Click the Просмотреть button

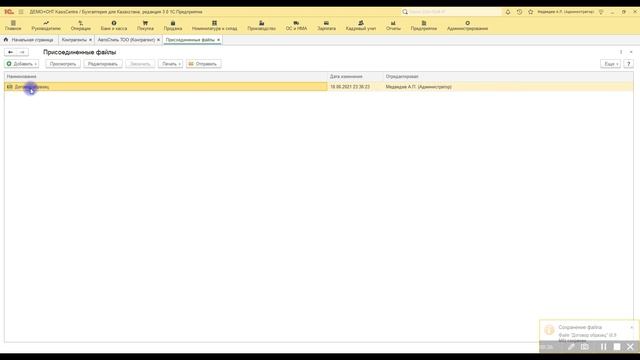click(63, 64)
